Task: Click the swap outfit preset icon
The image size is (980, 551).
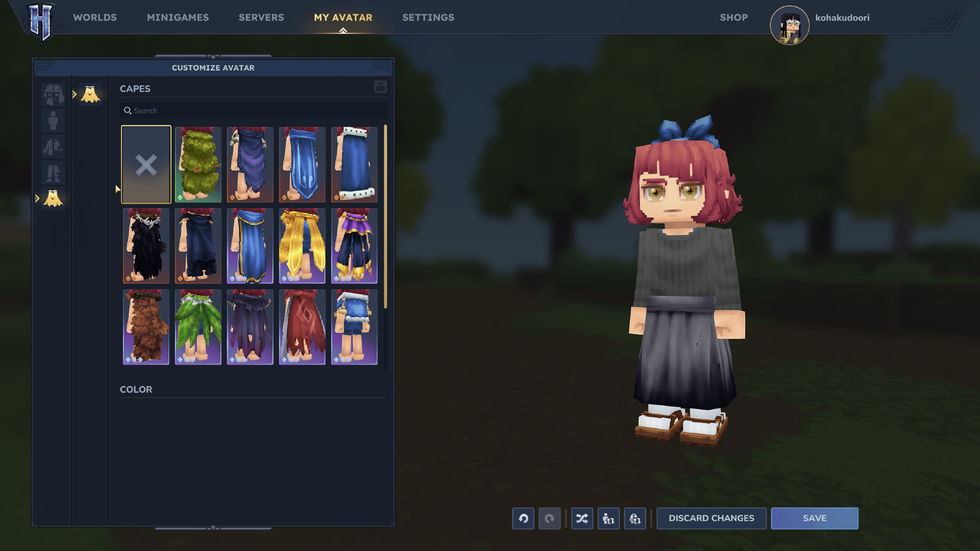Action: (635, 518)
